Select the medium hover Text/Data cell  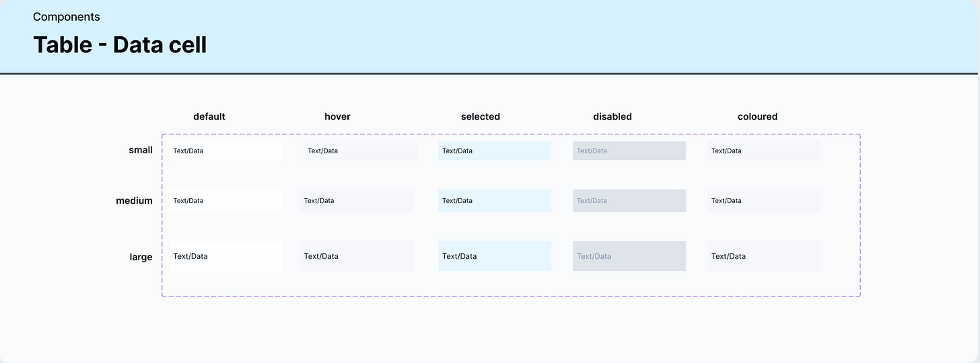pyautogui.click(x=357, y=200)
